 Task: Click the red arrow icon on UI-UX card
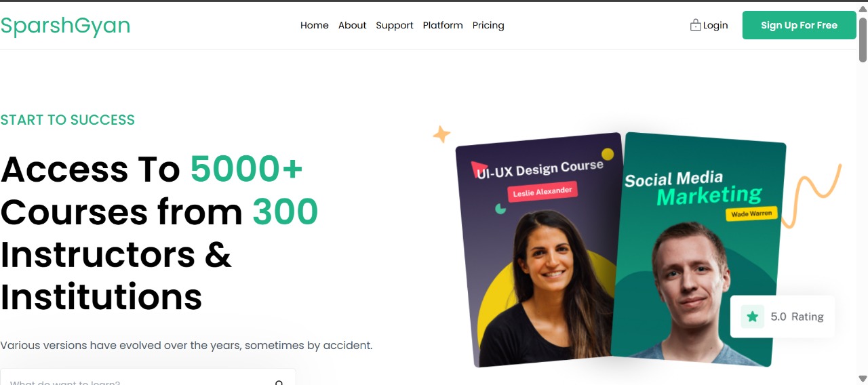pos(479,168)
